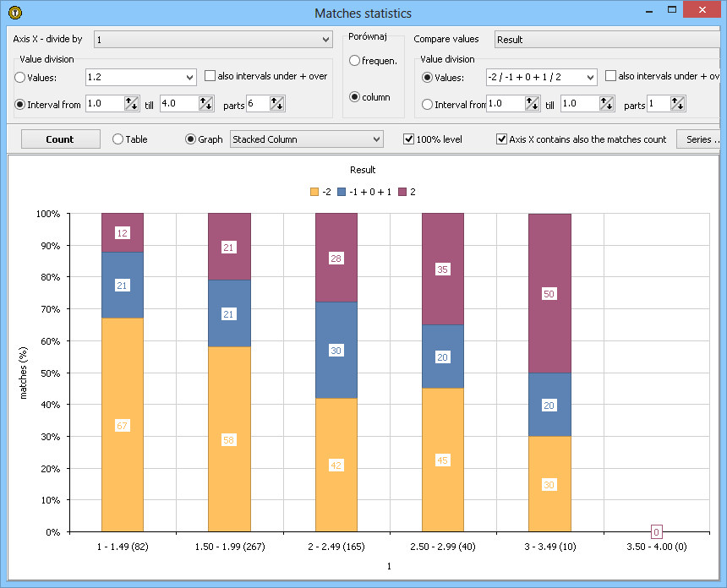This screenshot has height=588, width=727.
Task: Click the stepper on Compare values parts field
Action: [x=678, y=104]
